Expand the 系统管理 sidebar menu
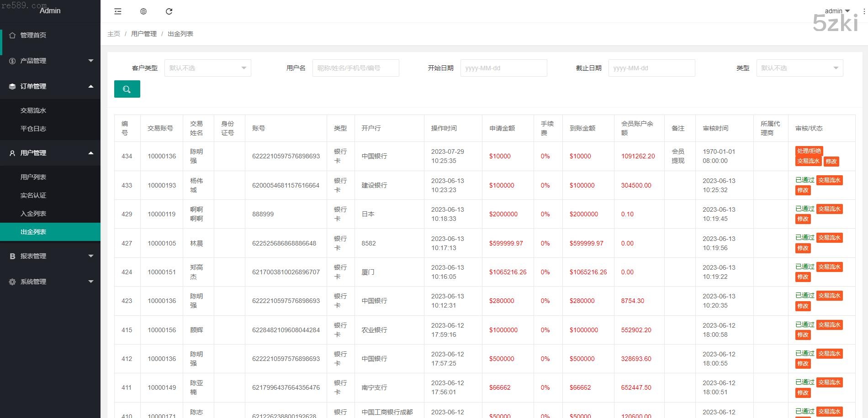Screen dimensions: 868x418 click(50, 282)
